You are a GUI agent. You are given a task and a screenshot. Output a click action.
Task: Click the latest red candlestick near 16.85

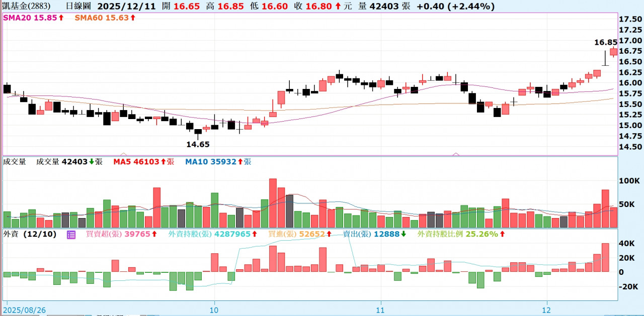coord(613,52)
